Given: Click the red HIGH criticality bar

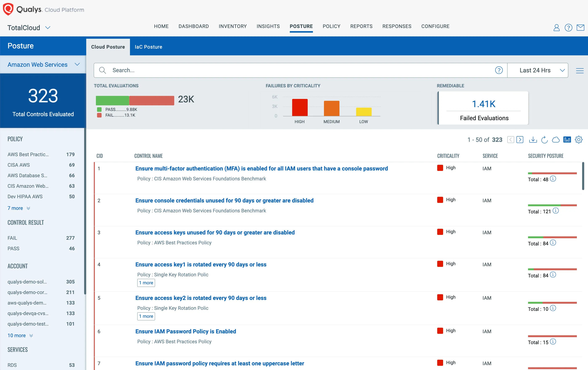Looking at the screenshot, I should click(300, 108).
